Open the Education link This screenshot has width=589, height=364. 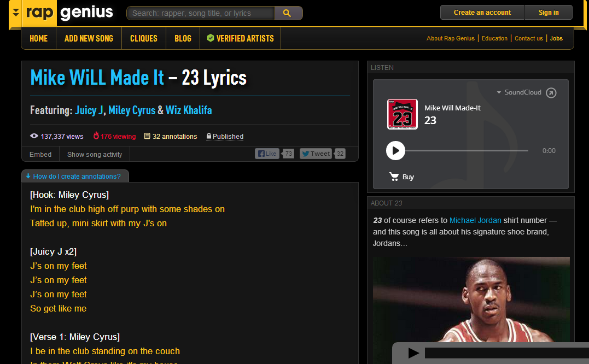pyautogui.click(x=494, y=38)
